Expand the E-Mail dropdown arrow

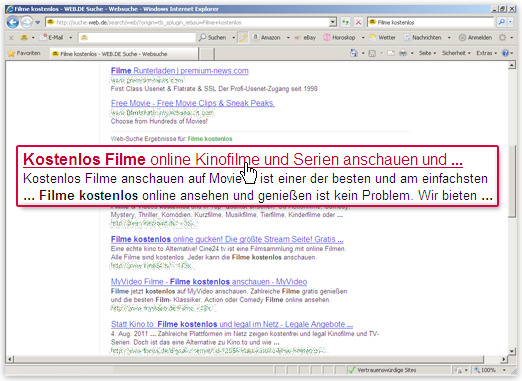click(71, 38)
